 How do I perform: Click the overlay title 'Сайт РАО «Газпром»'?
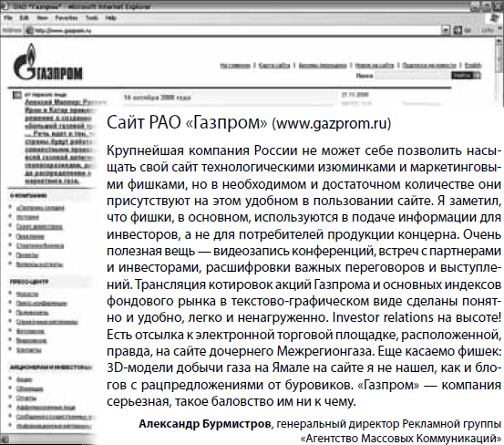pos(187,123)
